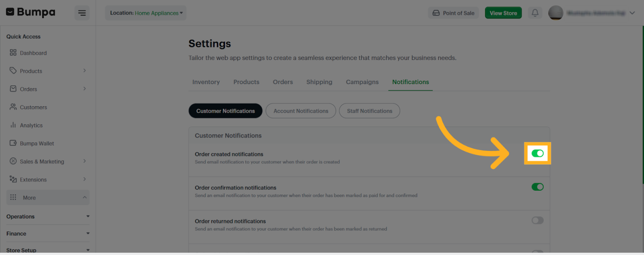Expand the Orders sidebar chevron
The image size is (644, 255).
tap(84, 89)
